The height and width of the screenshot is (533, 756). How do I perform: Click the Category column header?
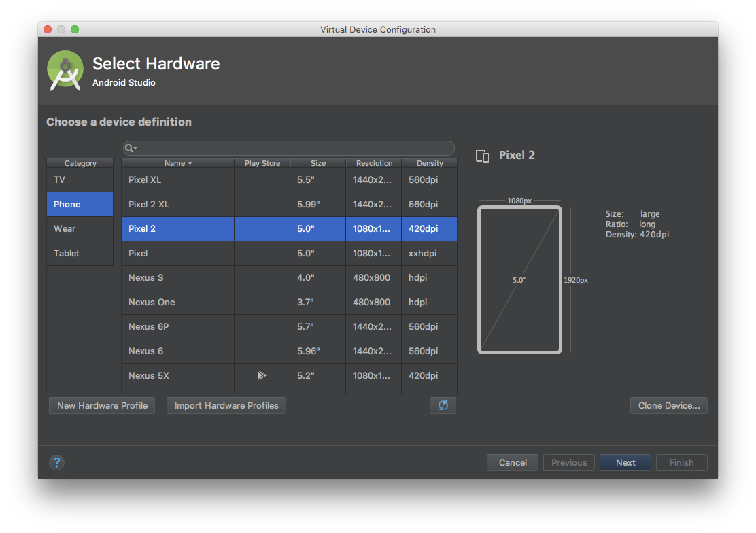pos(80,163)
